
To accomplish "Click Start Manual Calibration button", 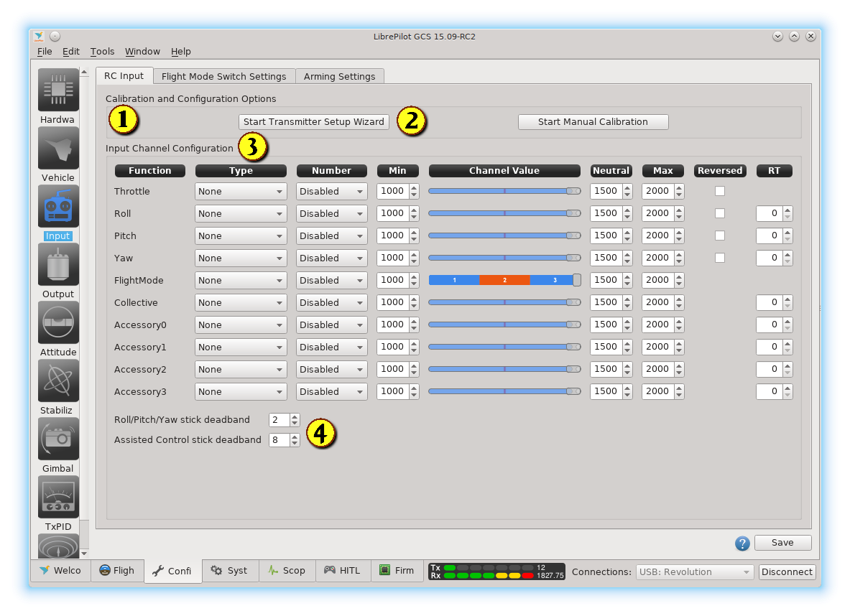I will pos(593,122).
